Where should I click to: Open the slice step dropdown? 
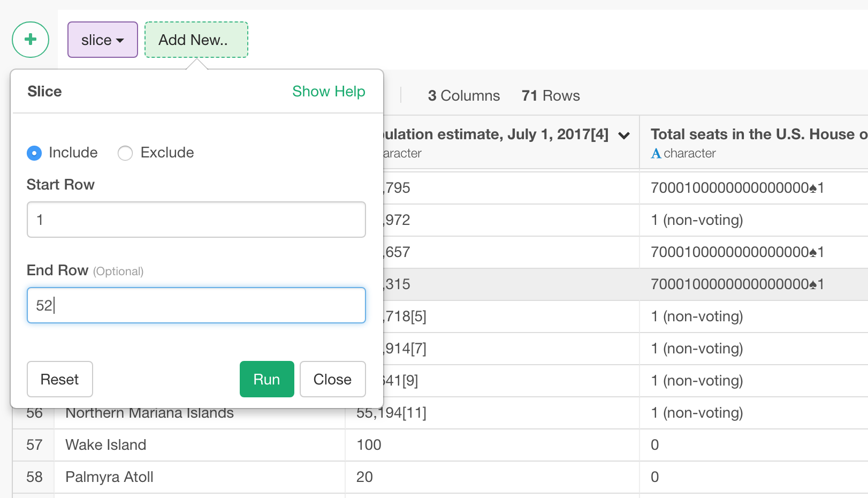pyautogui.click(x=102, y=40)
